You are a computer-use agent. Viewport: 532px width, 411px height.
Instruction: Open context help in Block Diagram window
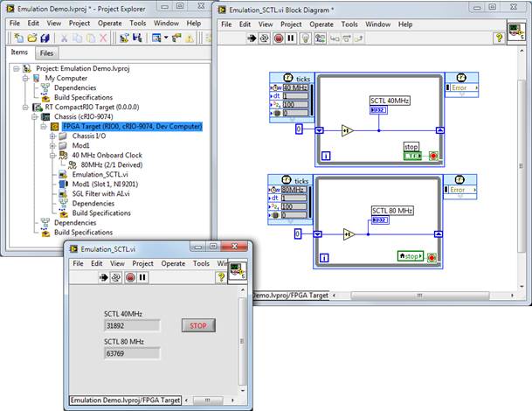tap(498, 38)
